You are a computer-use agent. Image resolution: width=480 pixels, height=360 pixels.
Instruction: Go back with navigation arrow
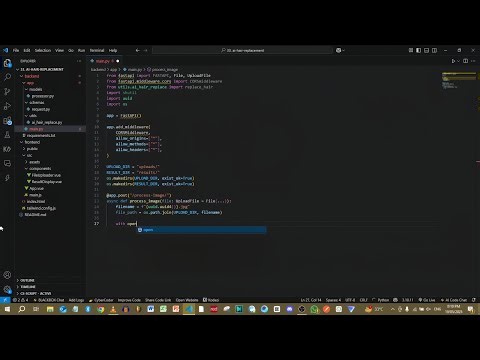point(137,50)
